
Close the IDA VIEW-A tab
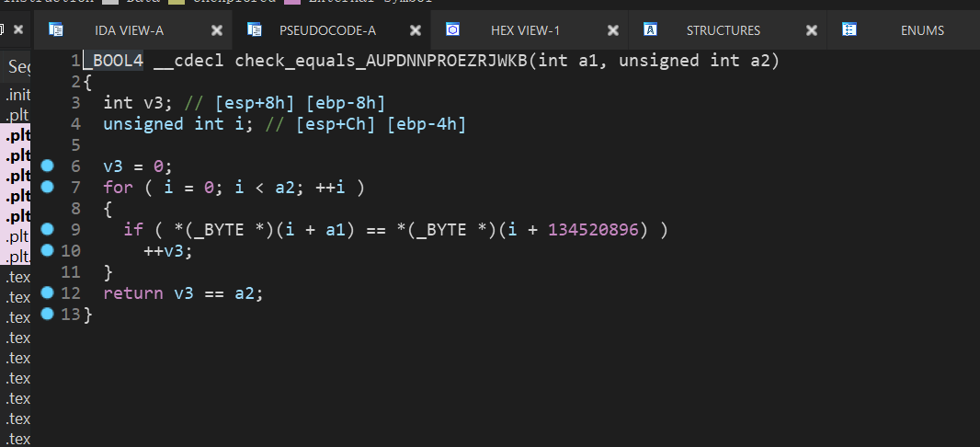coord(217,30)
